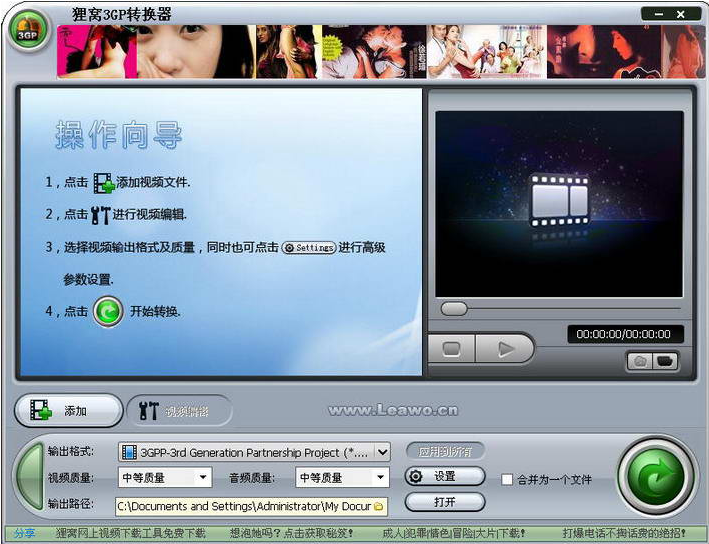The image size is (709, 544).
Task: Minimize the converter window
Action: 659,14
